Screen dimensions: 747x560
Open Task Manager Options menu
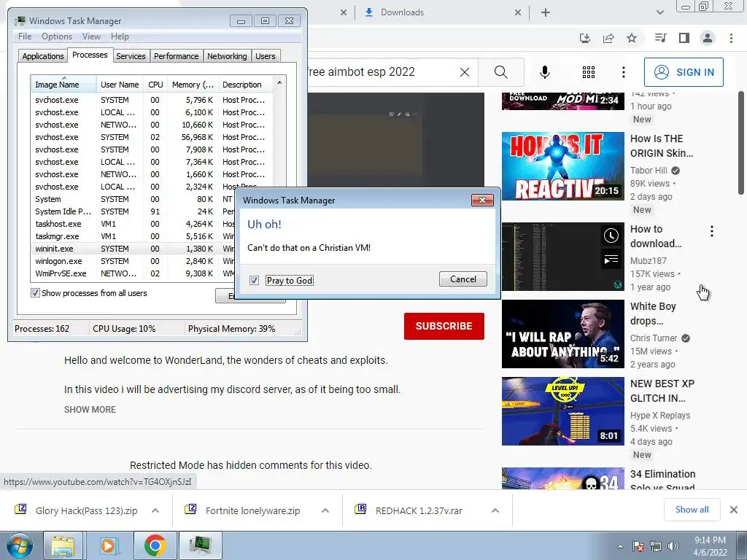[57, 36]
